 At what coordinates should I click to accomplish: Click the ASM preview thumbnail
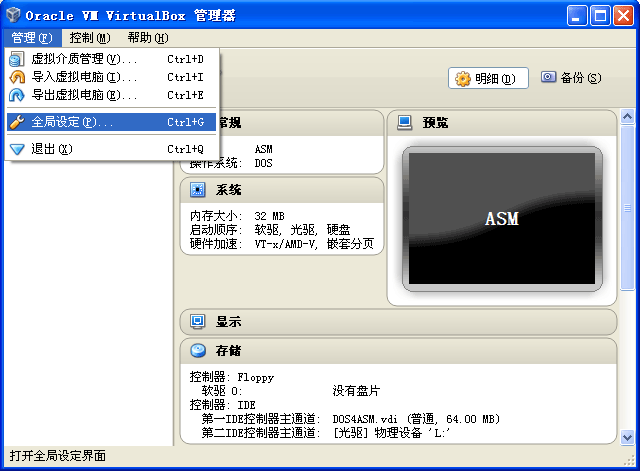click(502, 219)
